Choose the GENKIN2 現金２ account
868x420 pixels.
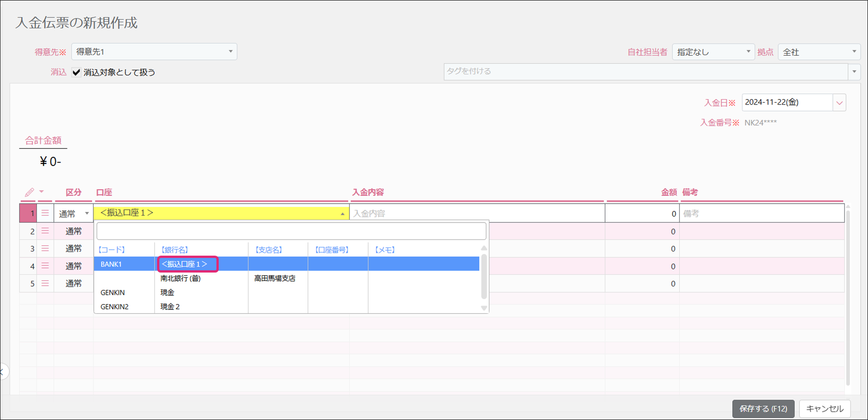pyautogui.click(x=170, y=307)
